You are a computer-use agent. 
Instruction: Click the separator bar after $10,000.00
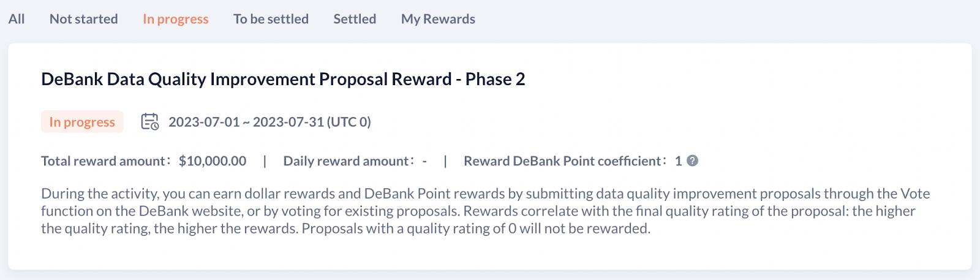click(265, 161)
